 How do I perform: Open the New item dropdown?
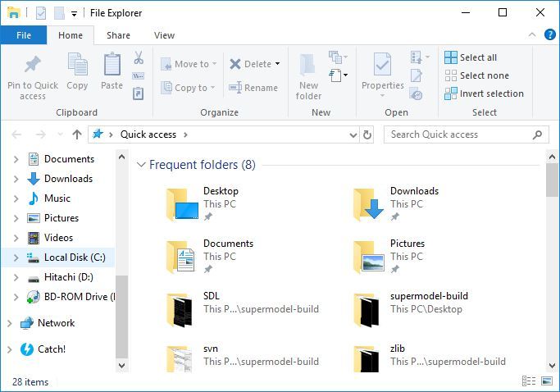338,75
